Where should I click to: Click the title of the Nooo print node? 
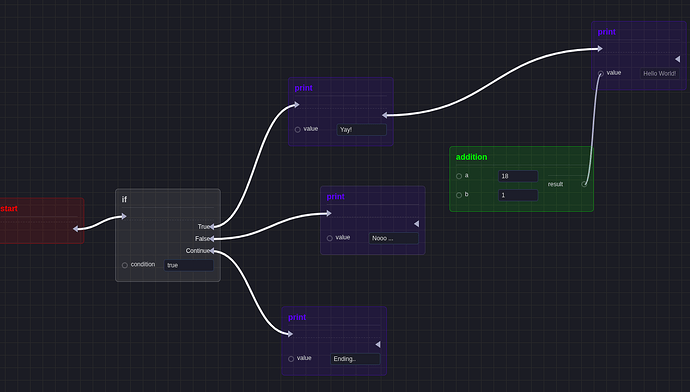point(335,197)
